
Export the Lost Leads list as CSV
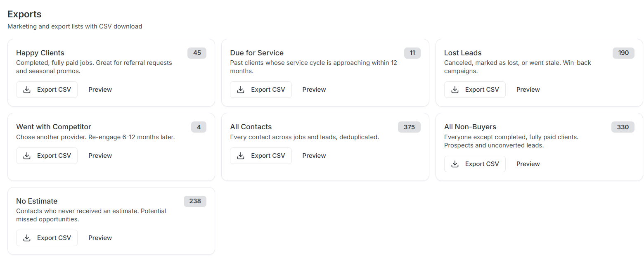tap(475, 89)
